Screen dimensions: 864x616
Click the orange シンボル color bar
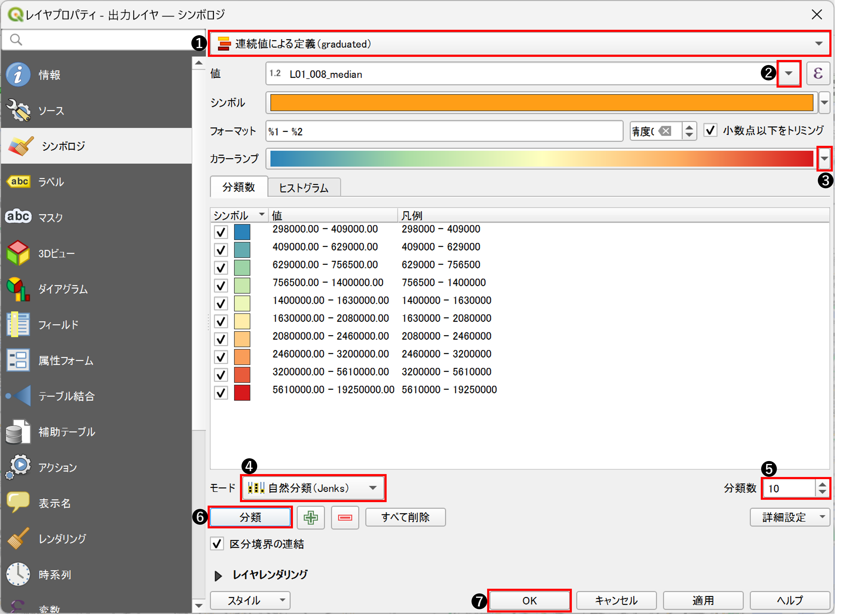coord(541,102)
